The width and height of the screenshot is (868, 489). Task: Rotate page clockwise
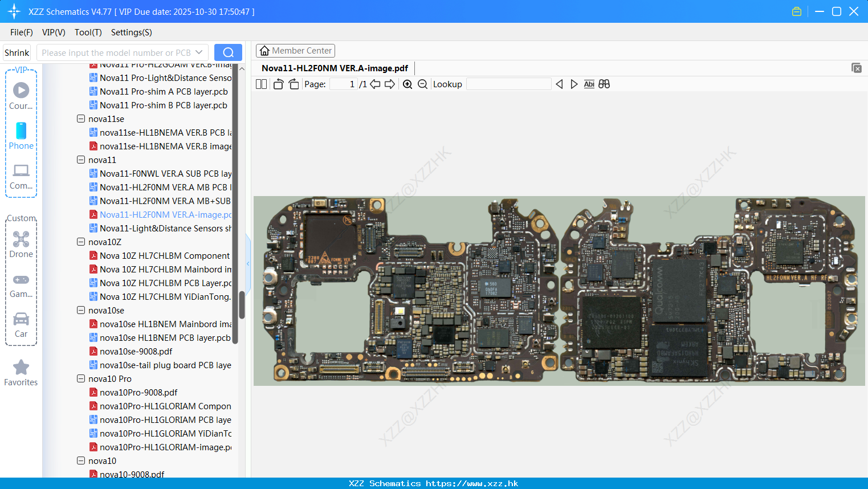point(294,84)
